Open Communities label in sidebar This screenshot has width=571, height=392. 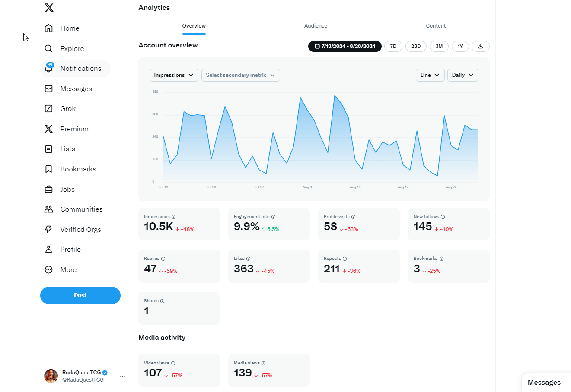click(82, 209)
